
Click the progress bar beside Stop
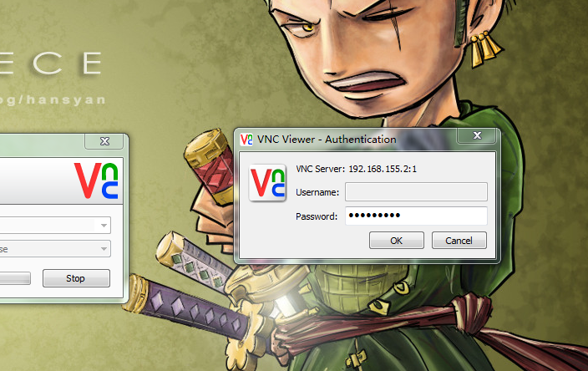15,278
